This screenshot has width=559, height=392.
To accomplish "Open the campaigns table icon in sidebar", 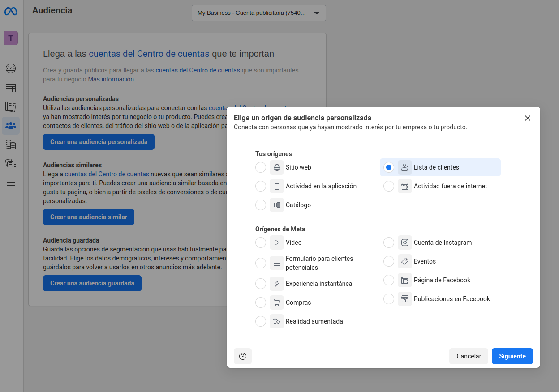I will coord(11,88).
